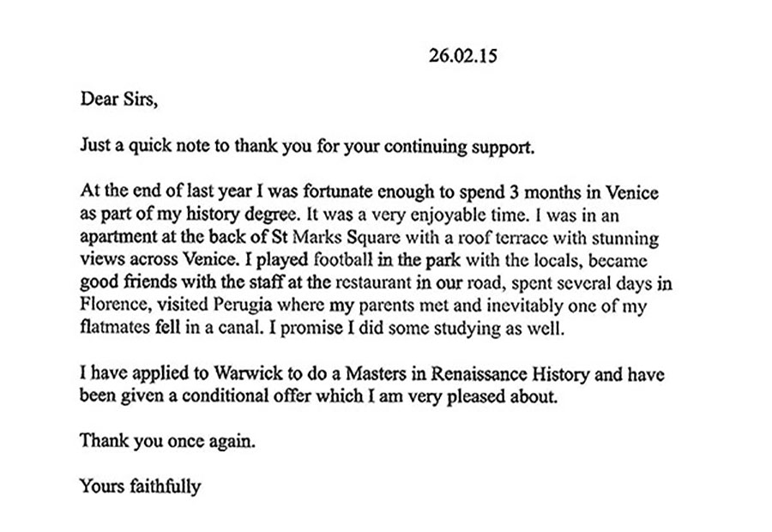Click the line 'Just a quick note to thank you'
Viewport: 772px width, 532px height.
pyautogui.click(x=307, y=148)
